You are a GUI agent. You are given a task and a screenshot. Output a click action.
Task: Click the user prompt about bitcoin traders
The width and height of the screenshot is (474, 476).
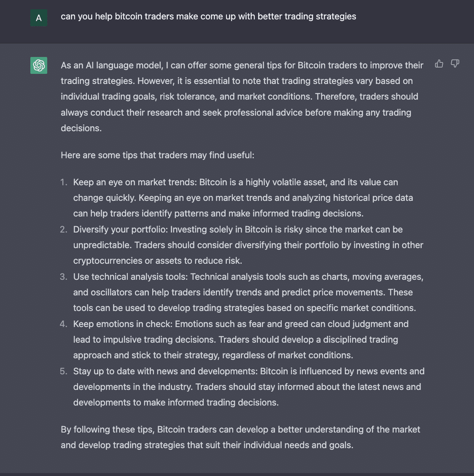tap(208, 16)
